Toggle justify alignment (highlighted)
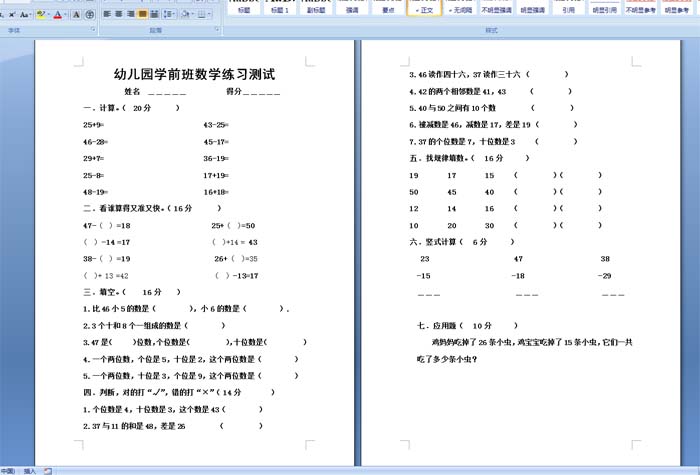700x475 pixels. 142,14
